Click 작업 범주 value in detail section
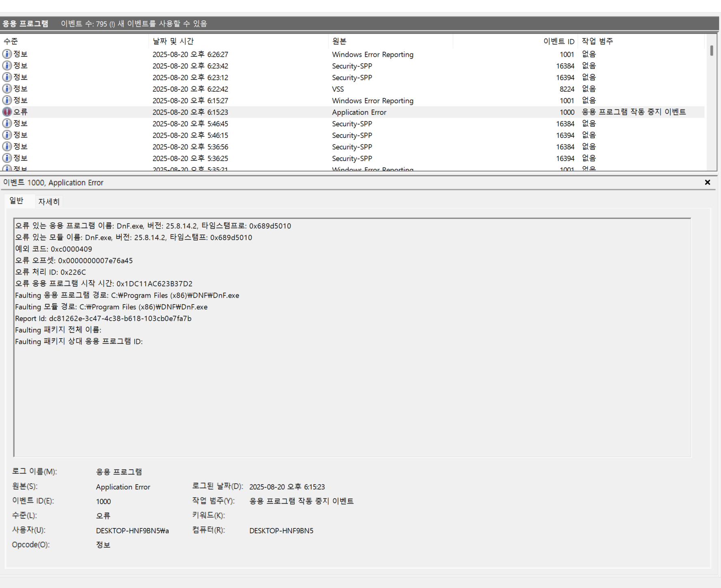 click(x=301, y=501)
